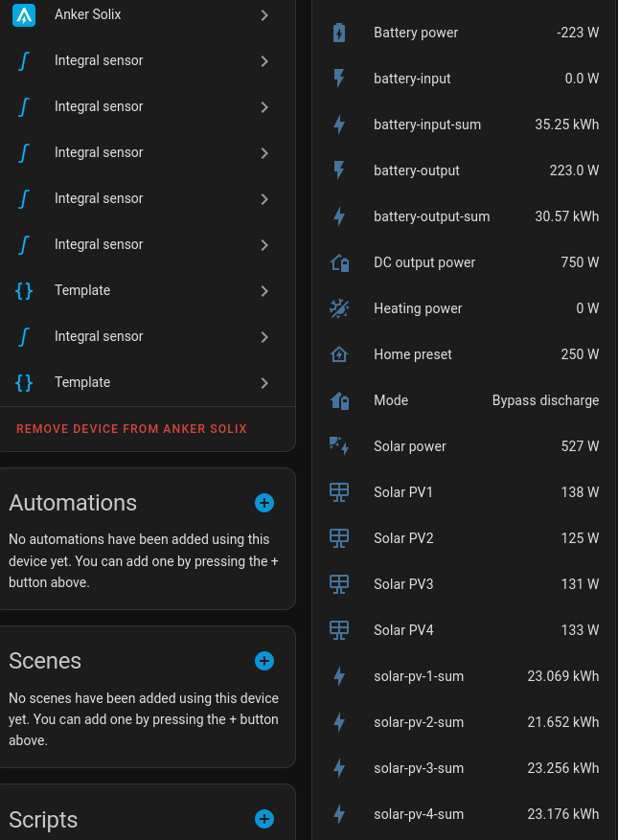
Task: Add a new automation with the plus button
Action: pyautogui.click(x=264, y=503)
